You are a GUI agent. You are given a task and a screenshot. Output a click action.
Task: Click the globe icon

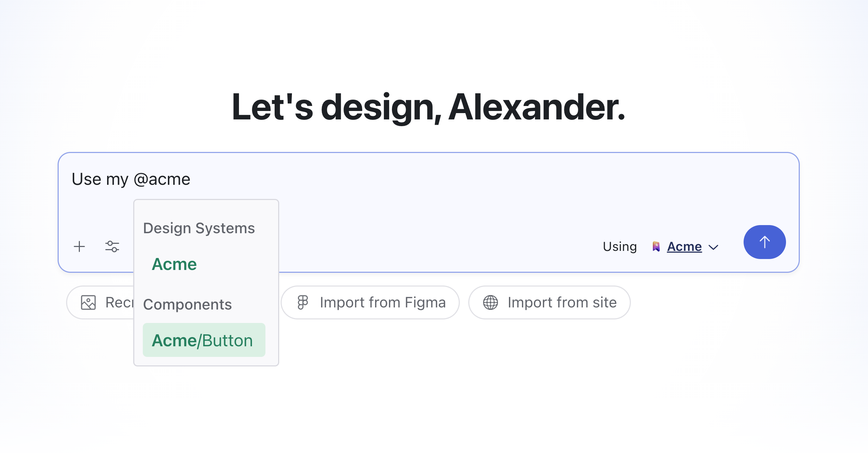pyautogui.click(x=491, y=302)
